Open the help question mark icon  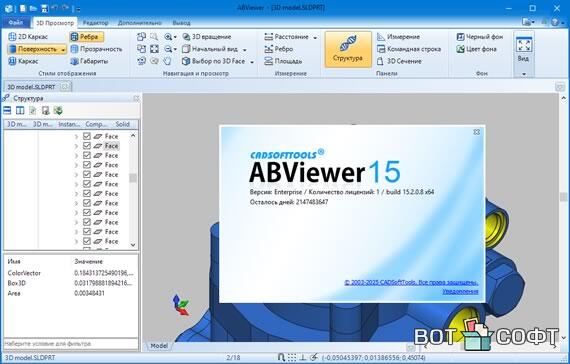(554, 22)
